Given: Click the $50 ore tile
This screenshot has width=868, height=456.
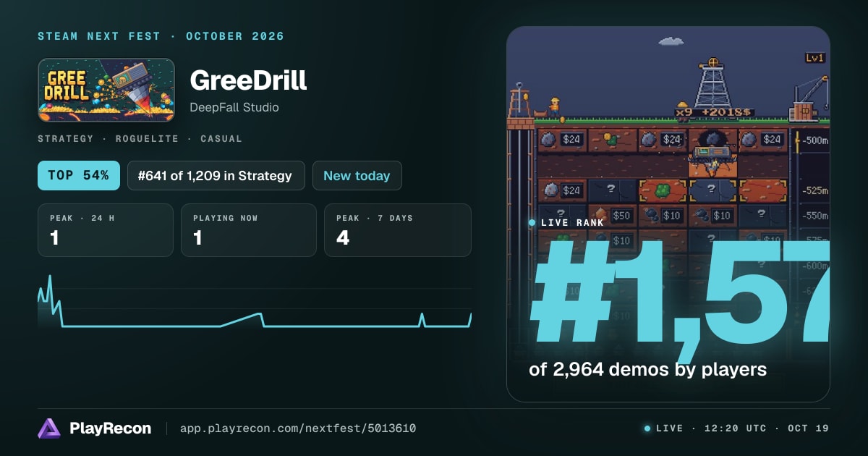Looking at the screenshot, I should click(613, 216).
